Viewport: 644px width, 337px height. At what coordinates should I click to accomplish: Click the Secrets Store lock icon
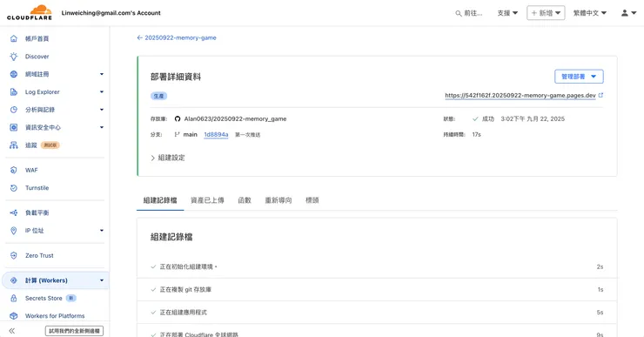[14, 298]
